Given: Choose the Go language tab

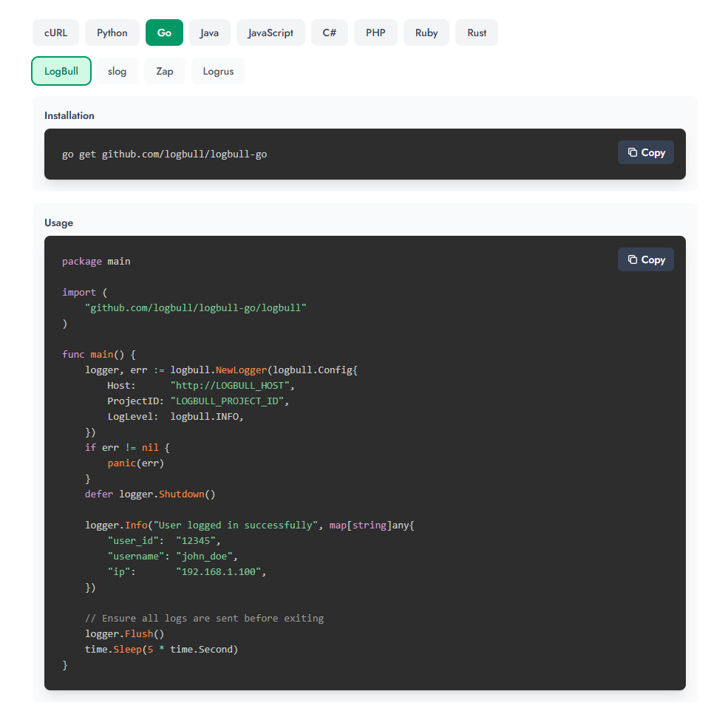Looking at the screenshot, I should (x=164, y=33).
